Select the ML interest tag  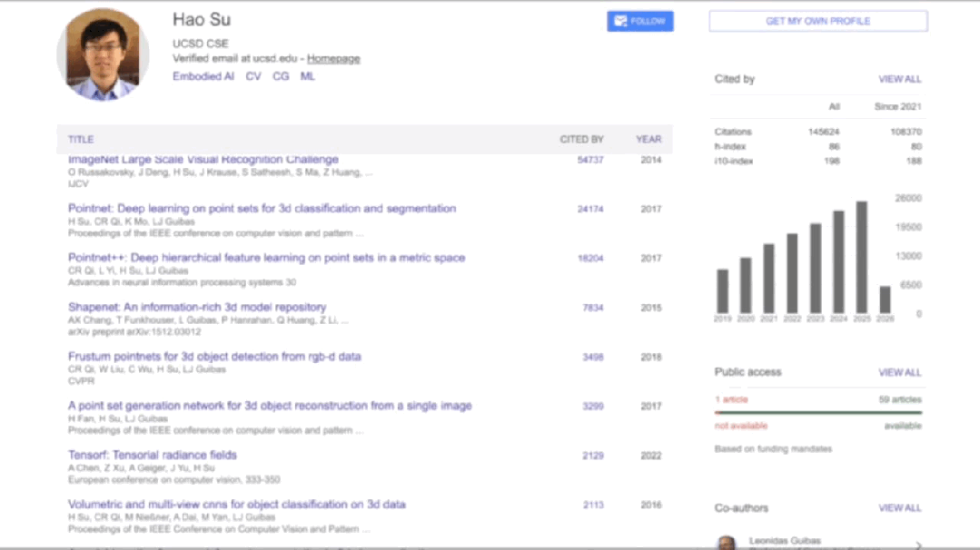click(x=308, y=77)
